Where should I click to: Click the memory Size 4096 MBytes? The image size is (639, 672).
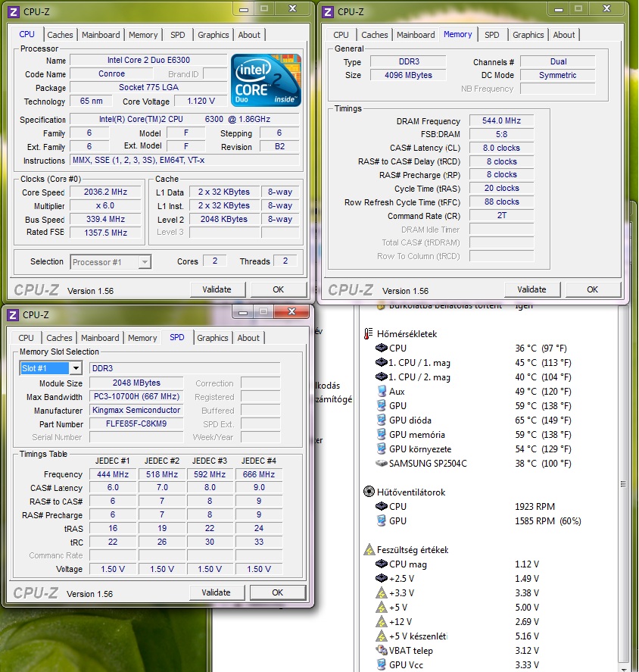click(408, 76)
